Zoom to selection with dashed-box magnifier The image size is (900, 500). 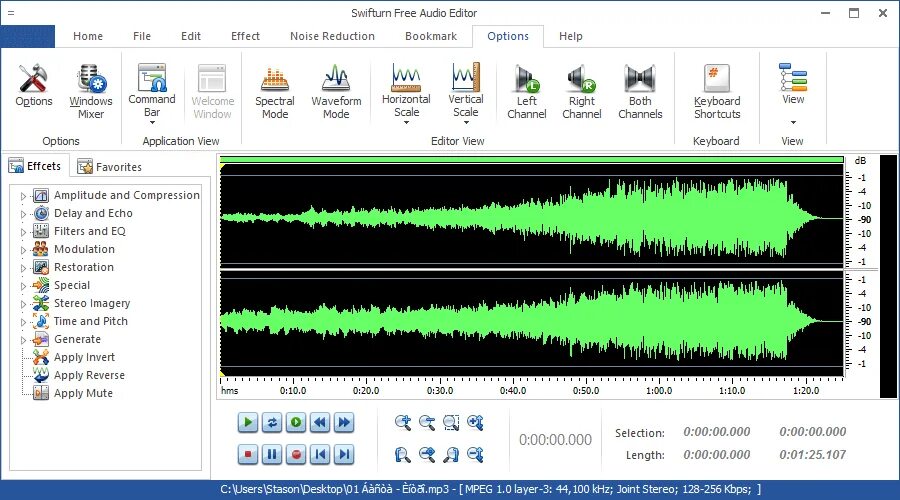(451, 423)
